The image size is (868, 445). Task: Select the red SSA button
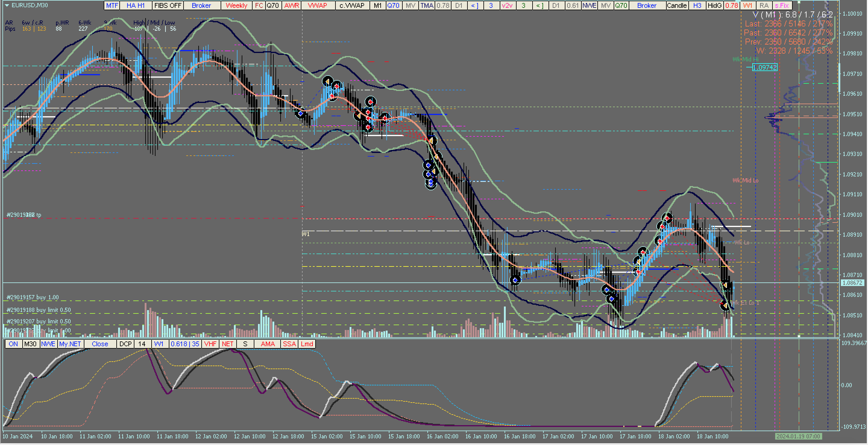point(289,344)
